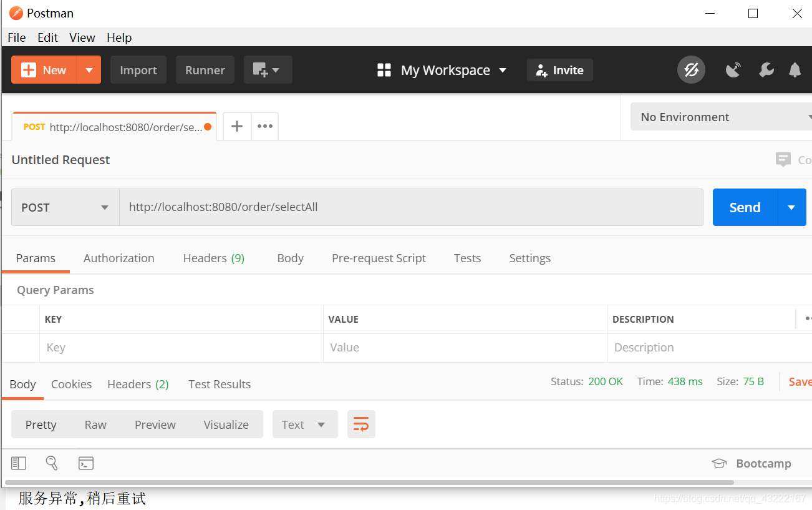Switch response view to Raw
The image size is (812, 510).
click(x=95, y=424)
